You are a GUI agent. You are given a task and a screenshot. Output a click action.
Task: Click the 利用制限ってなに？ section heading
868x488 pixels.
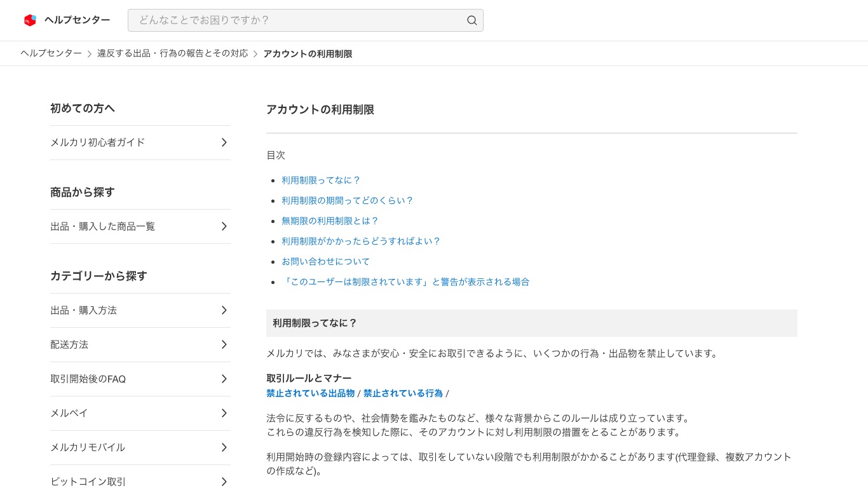pos(315,323)
